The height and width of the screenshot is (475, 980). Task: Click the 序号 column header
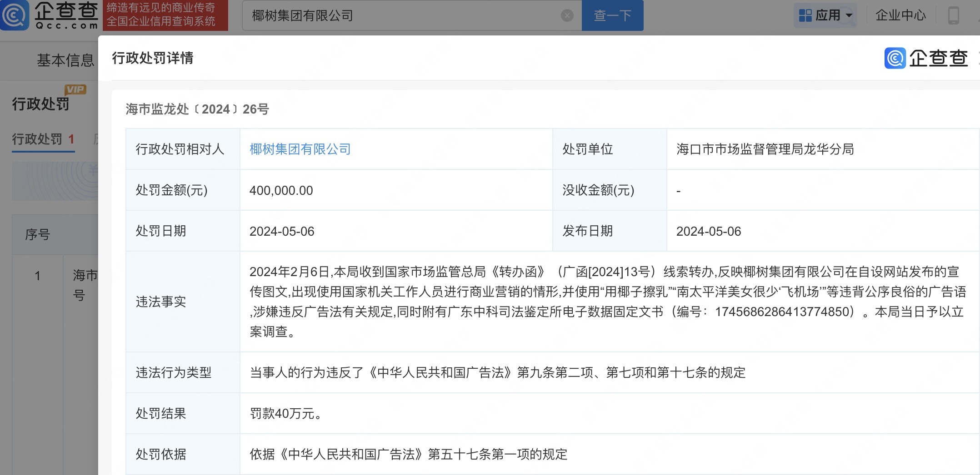point(37,235)
